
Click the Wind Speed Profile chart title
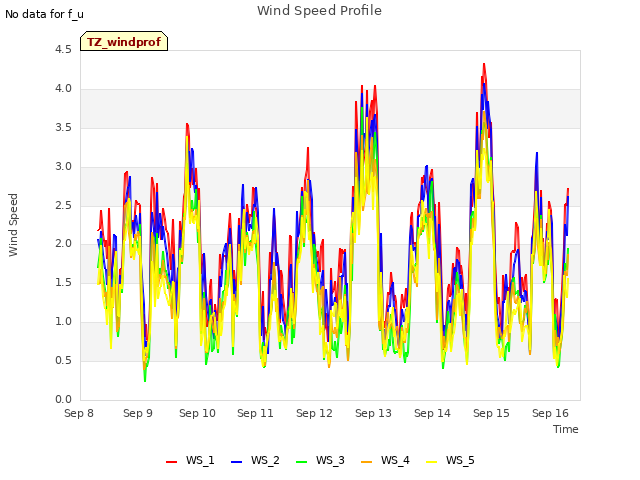[320, 11]
